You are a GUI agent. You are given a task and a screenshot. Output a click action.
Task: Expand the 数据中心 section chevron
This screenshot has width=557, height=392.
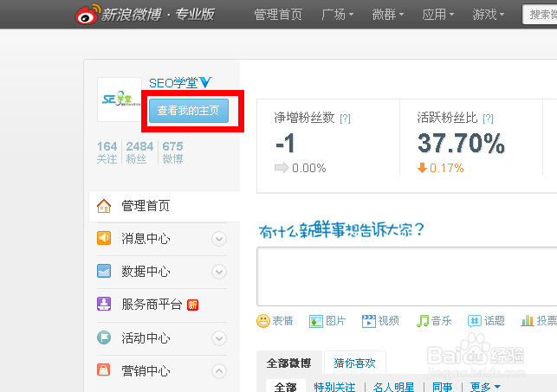click(x=219, y=272)
